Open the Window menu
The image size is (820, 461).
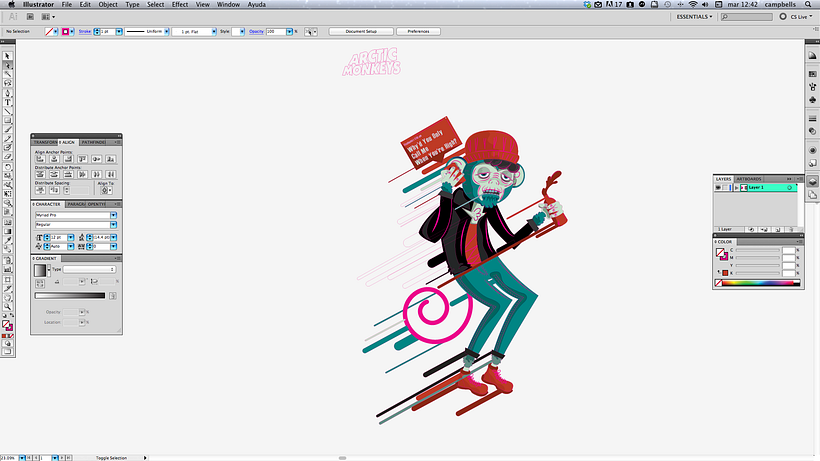[228, 4]
